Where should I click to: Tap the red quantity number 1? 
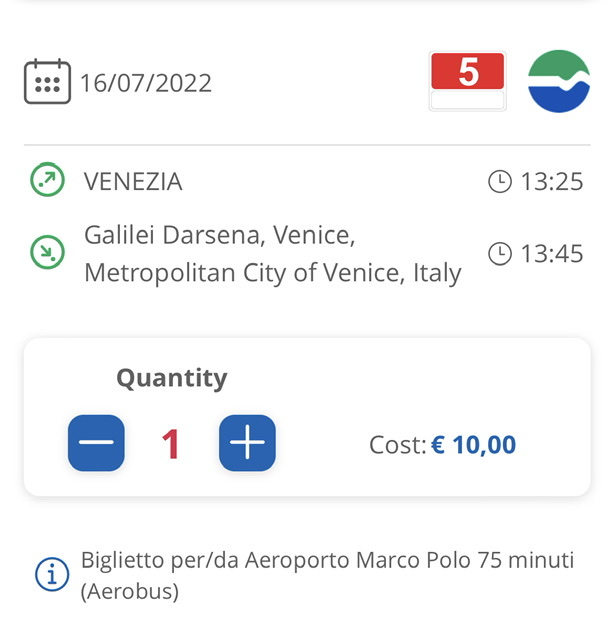point(170,444)
